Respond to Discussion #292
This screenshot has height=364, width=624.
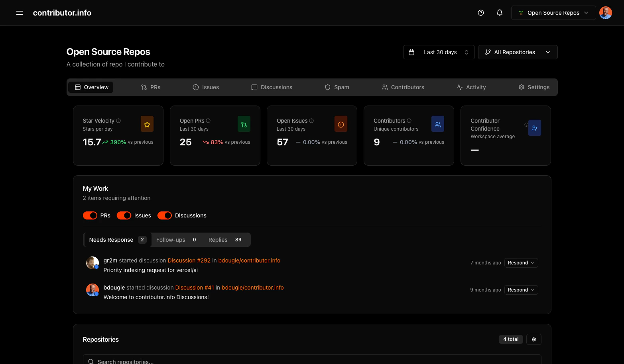point(521,262)
